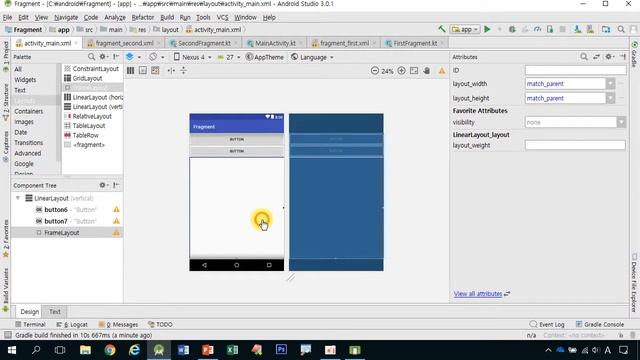Zoom out the design surface
The height and width of the screenshot is (360, 640).
[375, 71]
